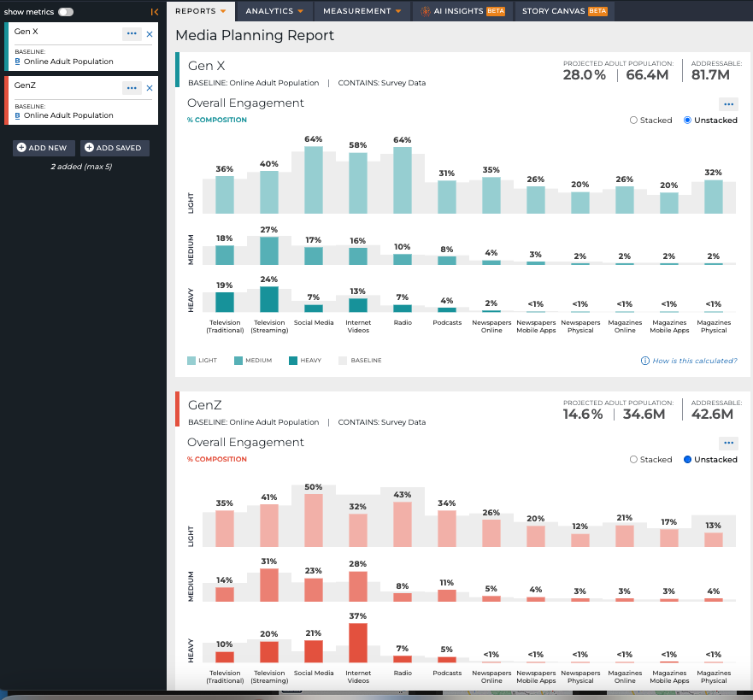The width and height of the screenshot is (753, 700).
Task: Click the Add New audience button
Action: [x=44, y=148]
